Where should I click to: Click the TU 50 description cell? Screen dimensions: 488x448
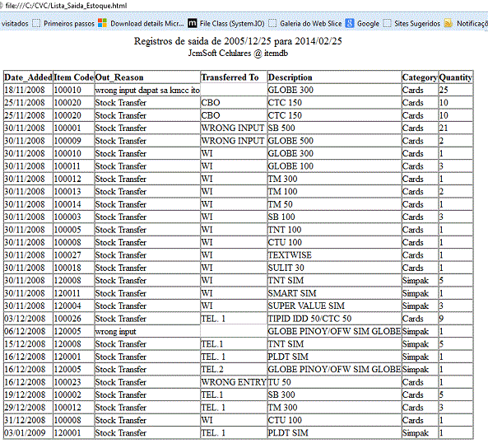tap(335, 382)
